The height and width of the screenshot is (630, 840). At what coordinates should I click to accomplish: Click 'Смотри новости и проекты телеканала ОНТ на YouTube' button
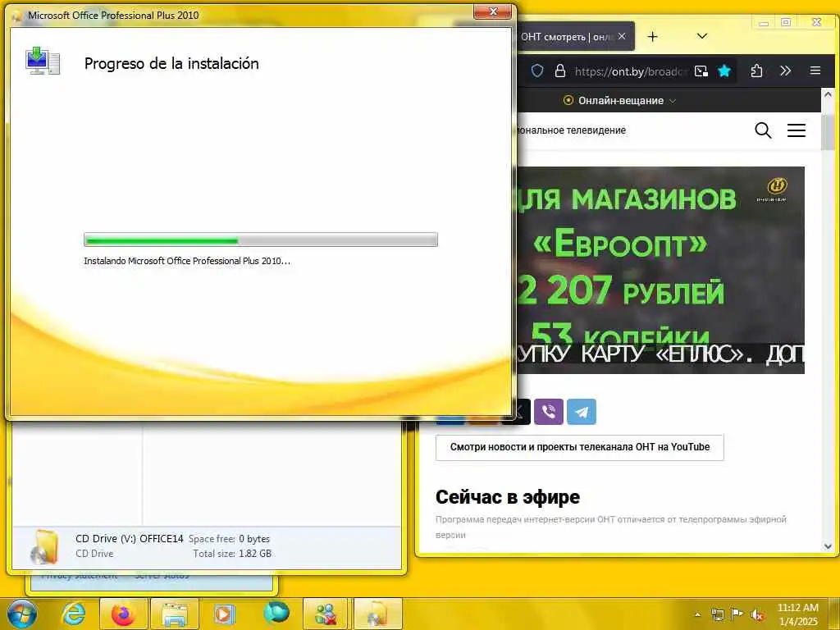(580, 447)
